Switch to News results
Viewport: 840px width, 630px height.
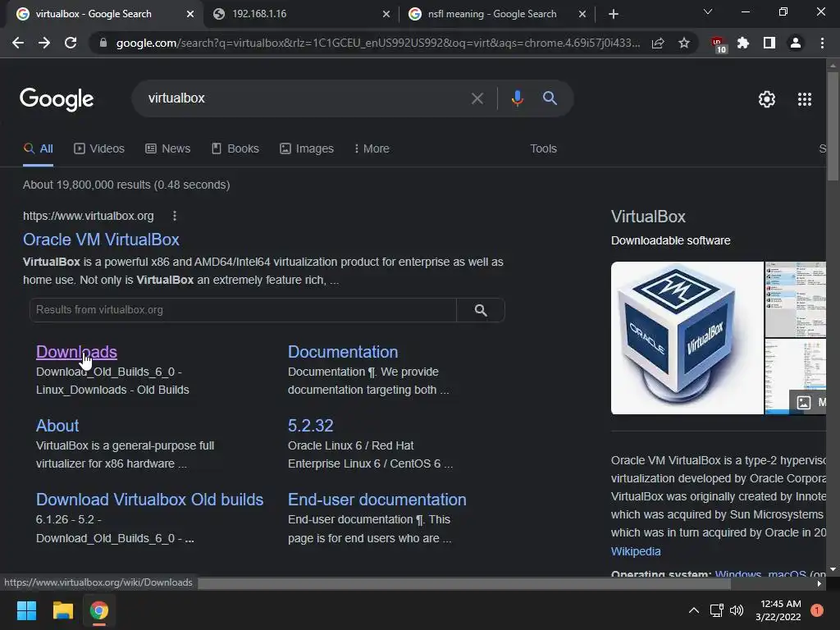point(167,149)
